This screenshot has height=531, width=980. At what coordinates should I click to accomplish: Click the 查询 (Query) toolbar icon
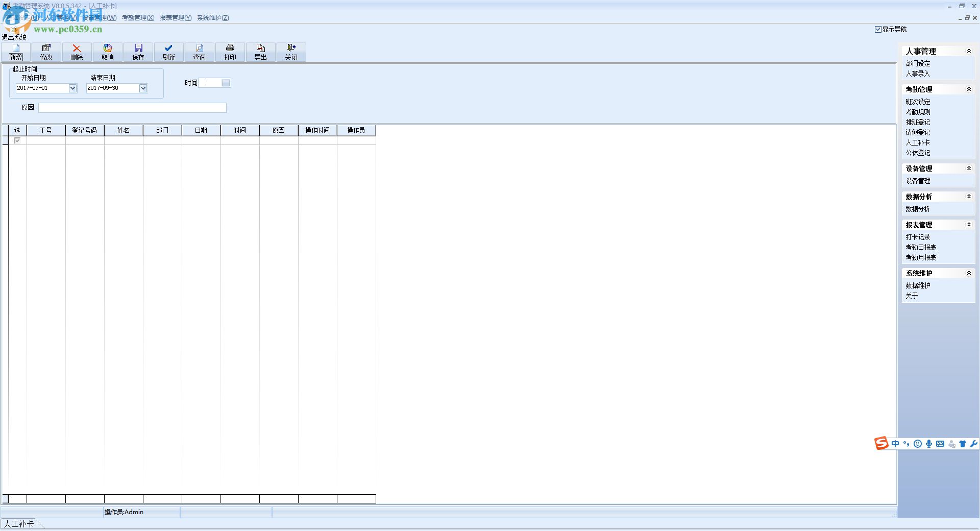pos(200,48)
